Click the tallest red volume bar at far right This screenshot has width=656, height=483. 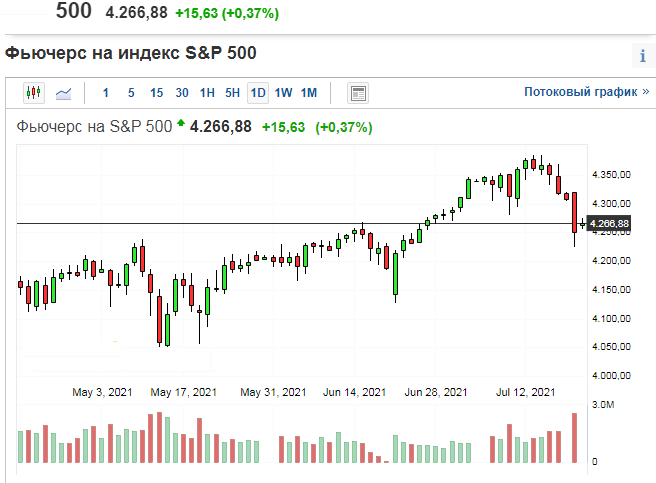point(574,438)
